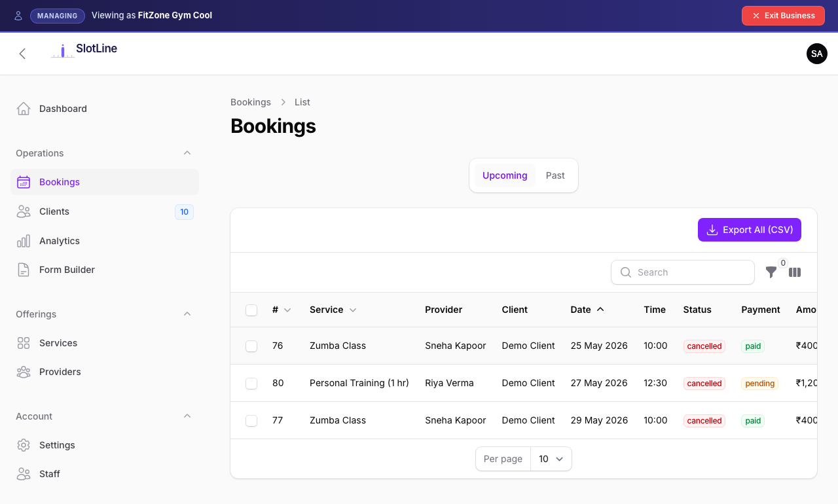Open the SlotLine logo home link
This screenshot has width=838, height=504.
tap(84, 50)
